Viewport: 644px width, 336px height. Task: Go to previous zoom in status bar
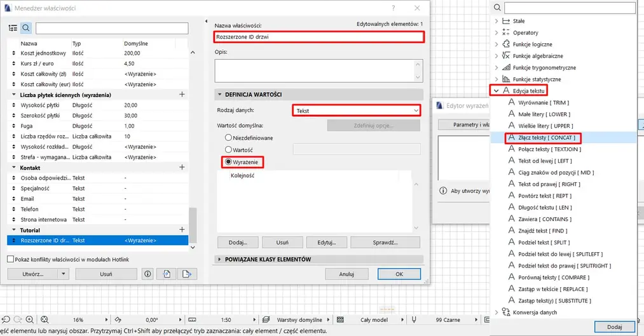pyautogui.click(x=6, y=319)
